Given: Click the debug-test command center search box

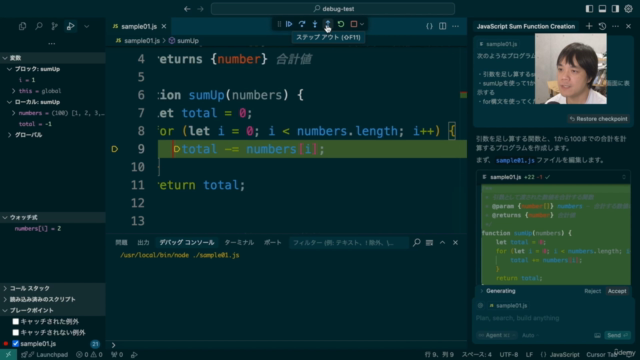Looking at the screenshot, I should pos(333,9).
